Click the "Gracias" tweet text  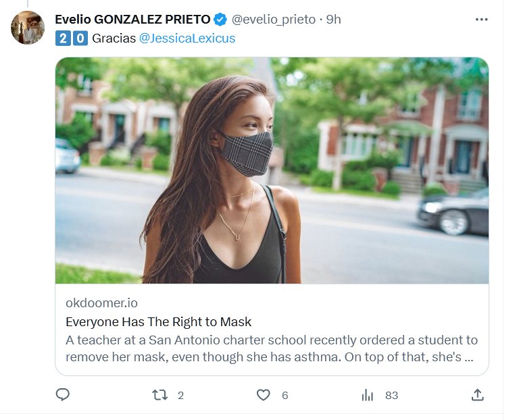[x=114, y=38]
